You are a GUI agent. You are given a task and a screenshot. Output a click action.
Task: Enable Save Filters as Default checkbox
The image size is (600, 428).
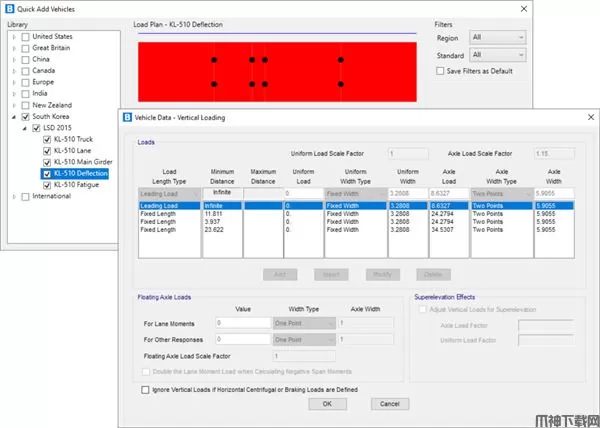point(442,71)
